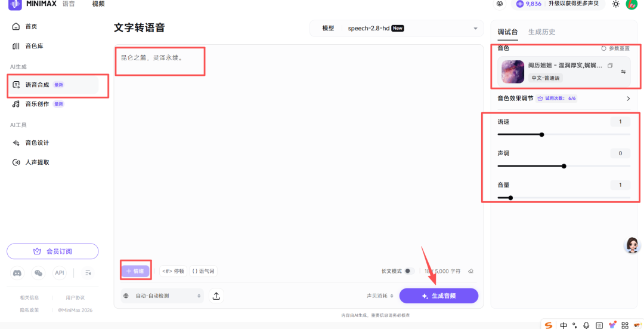The height and width of the screenshot is (329, 644).
Task: Open the documentation book icon
Action: coord(500,4)
